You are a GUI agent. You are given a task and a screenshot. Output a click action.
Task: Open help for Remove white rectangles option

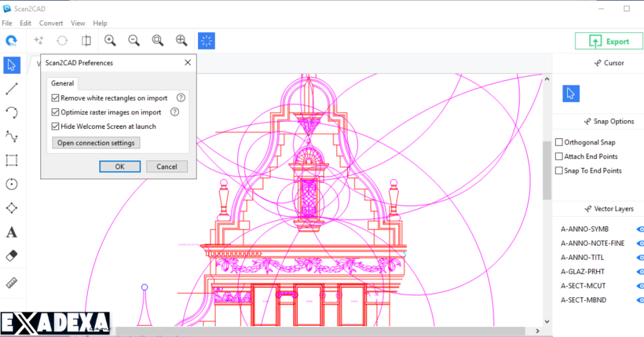(x=180, y=97)
